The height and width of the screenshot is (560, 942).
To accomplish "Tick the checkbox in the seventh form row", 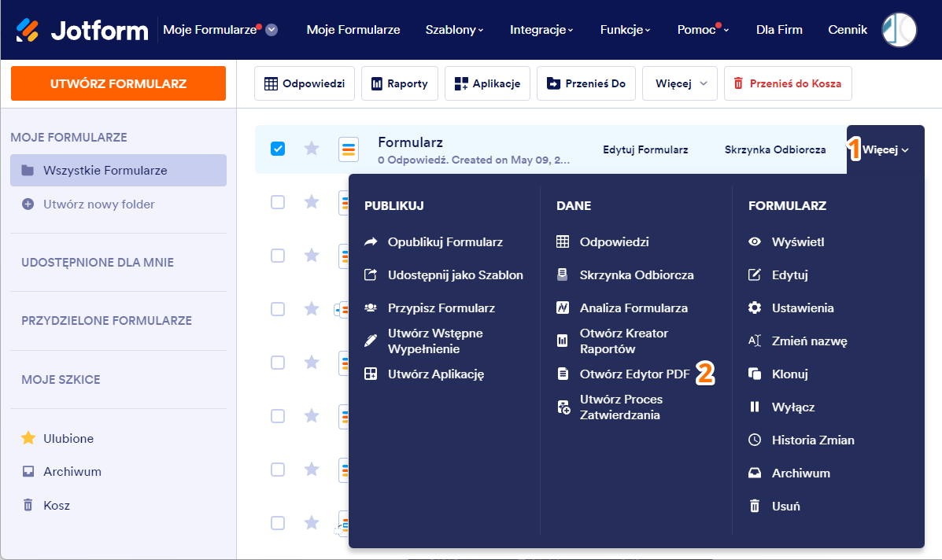I will pos(278,470).
